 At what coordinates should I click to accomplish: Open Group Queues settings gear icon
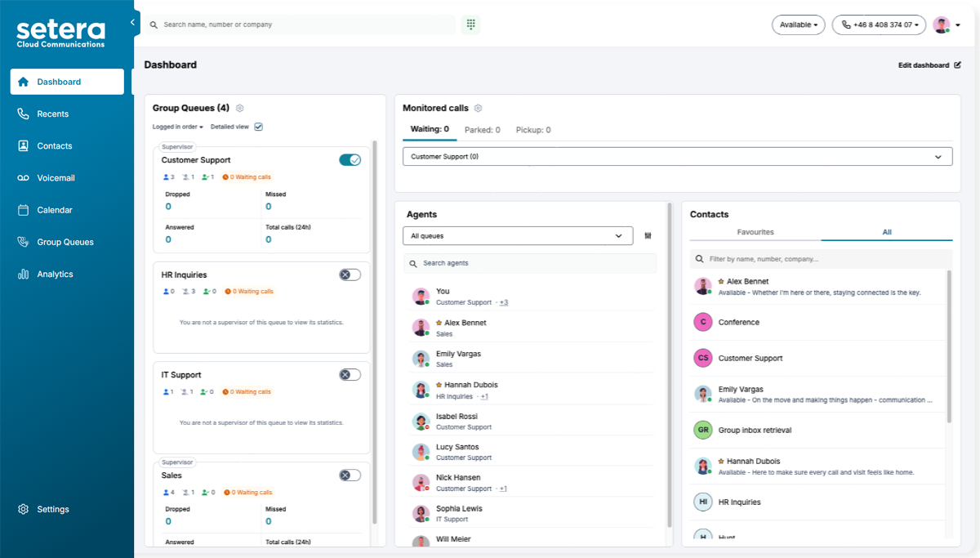240,108
